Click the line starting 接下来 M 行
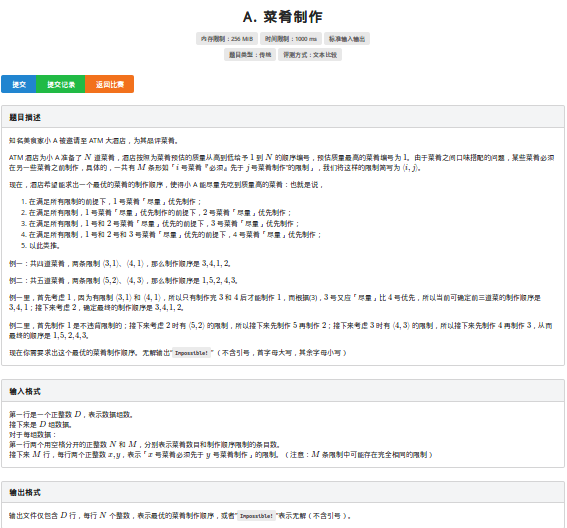The width and height of the screenshot is (567, 528). click(x=221, y=455)
